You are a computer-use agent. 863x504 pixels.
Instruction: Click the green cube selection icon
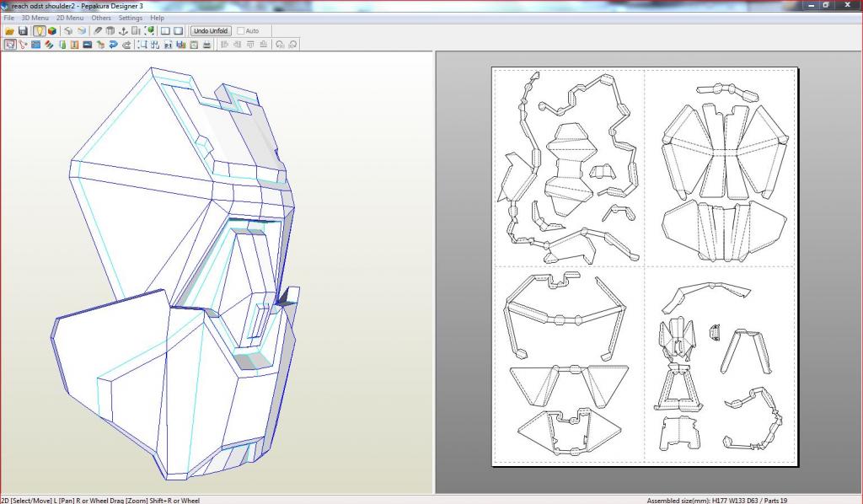click(149, 31)
